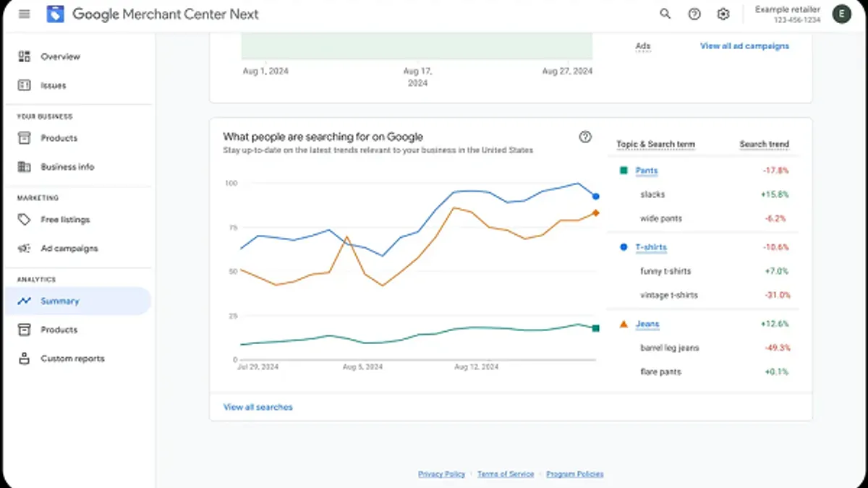Click View all searches link
This screenshot has width=868, height=488.
coord(258,407)
